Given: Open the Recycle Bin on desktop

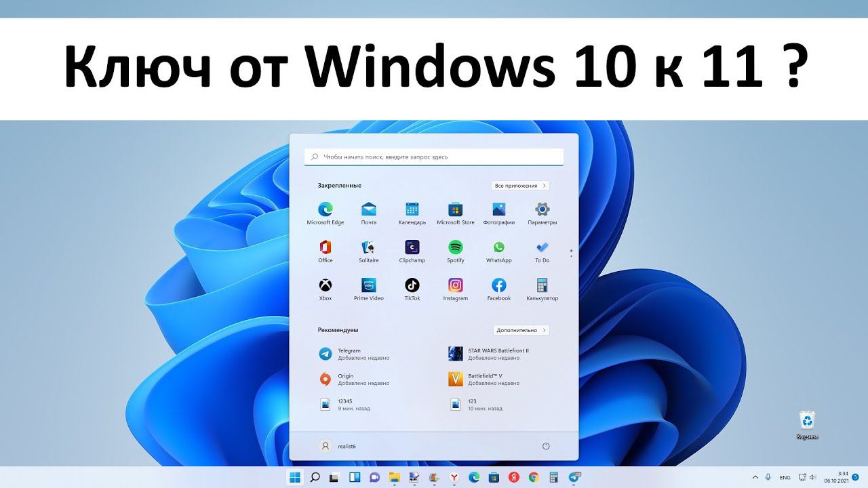Looking at the screenshot, I should click(x=808, y=425).
